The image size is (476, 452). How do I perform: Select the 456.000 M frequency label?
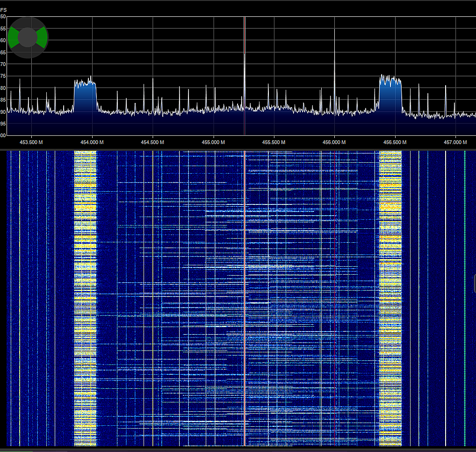point(334,142)
